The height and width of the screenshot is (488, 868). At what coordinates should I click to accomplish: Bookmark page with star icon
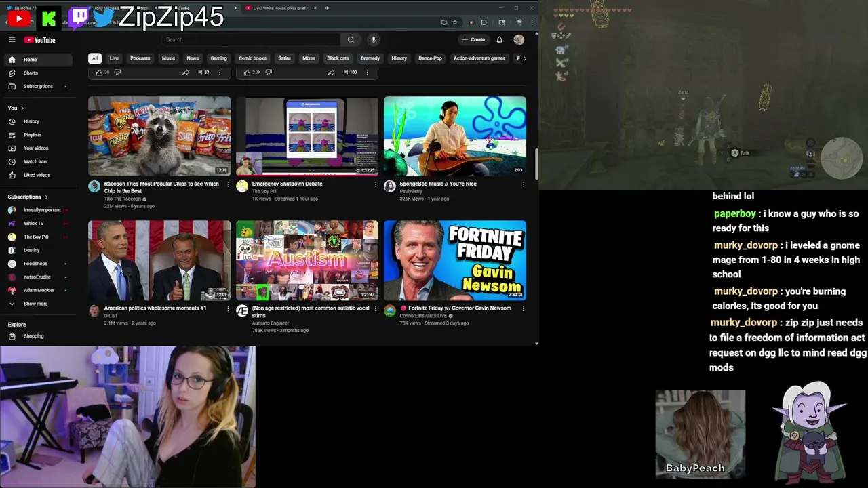(x=455, y=22)
